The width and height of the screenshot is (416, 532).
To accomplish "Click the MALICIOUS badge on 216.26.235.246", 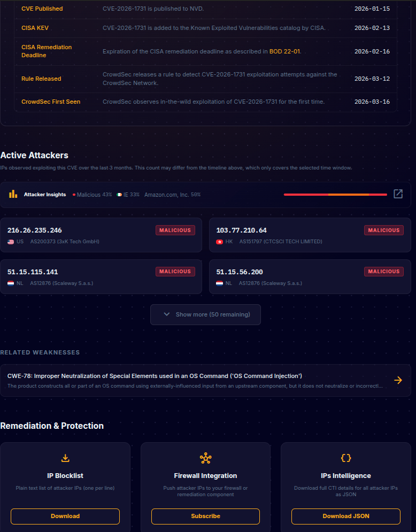I will [x=175, y=230].
